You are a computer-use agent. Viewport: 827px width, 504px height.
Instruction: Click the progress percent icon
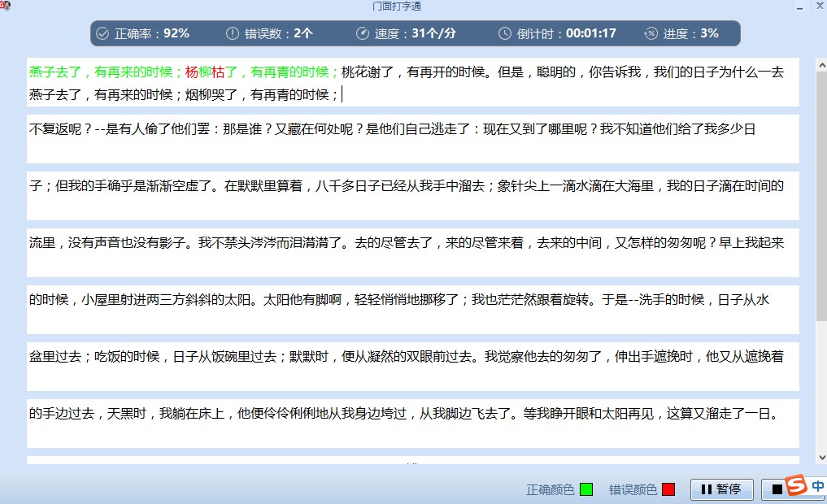[x=651, y=33]
